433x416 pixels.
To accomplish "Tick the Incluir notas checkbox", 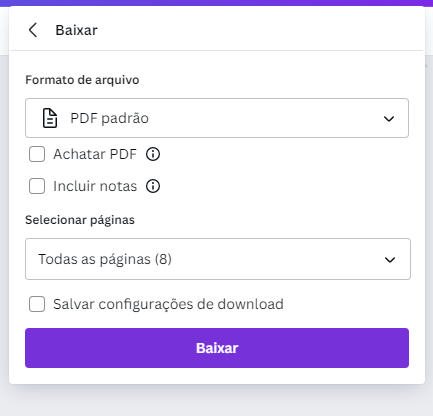I will 37,186.
